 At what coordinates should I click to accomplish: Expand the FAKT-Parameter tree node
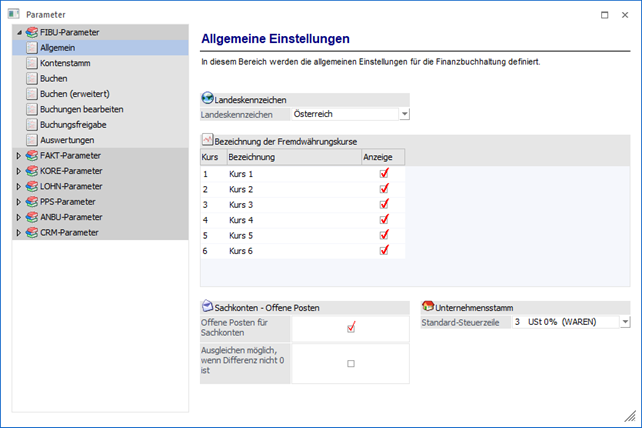tap(18, 156)
